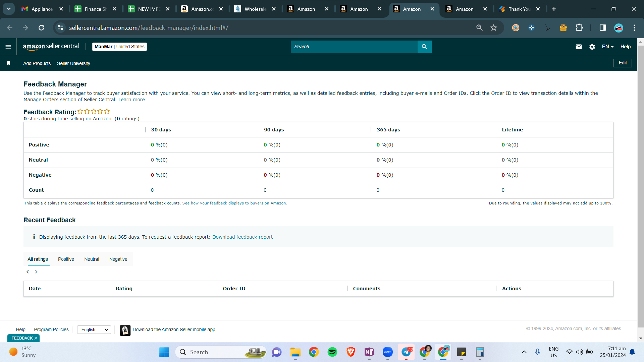Open the buyer messages envelope icon
This screenshot has width=644, height=362.
click(x=579, y=47)
